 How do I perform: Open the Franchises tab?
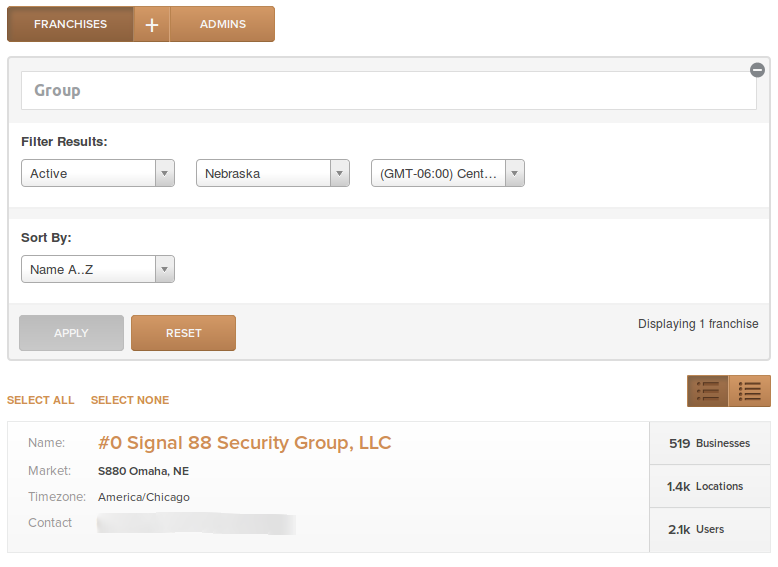coord(70,24)
